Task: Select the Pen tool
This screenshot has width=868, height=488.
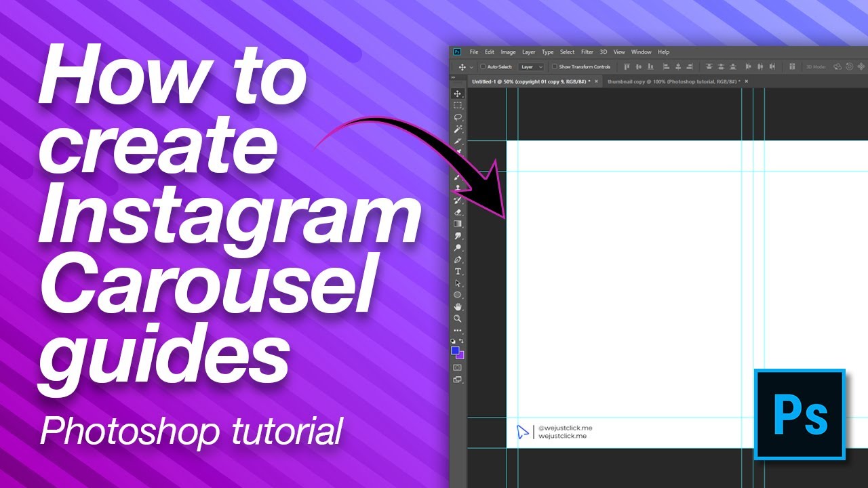Action: tap(458, 260)
